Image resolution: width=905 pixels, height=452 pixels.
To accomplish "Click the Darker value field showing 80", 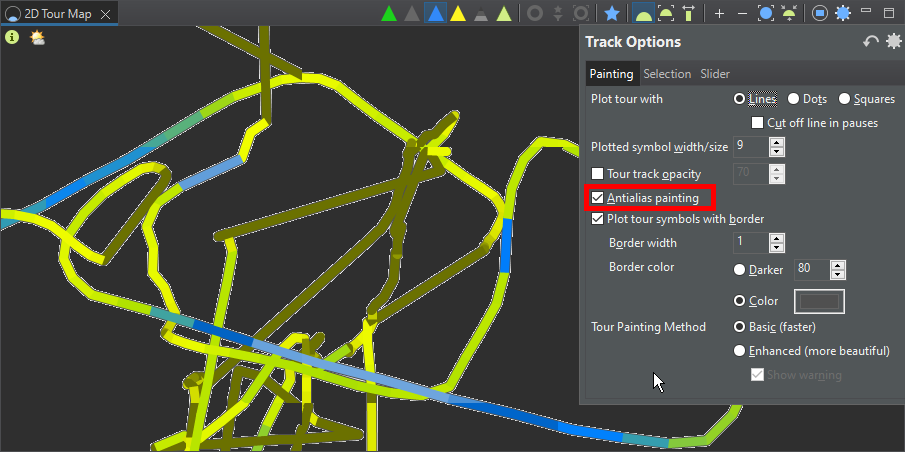I will [812, 270].
